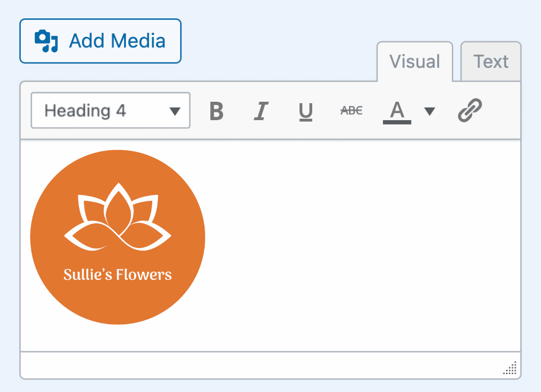
Task: Insert a link with the chain icon
Action: (470, 110)
